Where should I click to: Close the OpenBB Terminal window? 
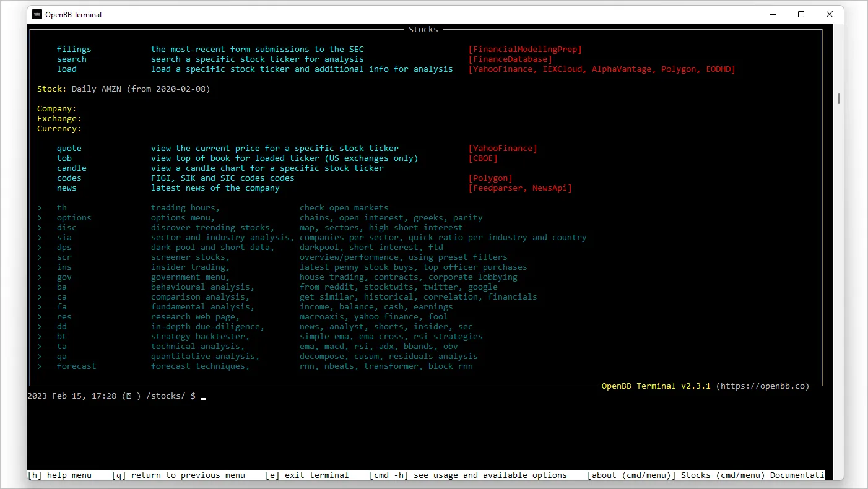830,14
